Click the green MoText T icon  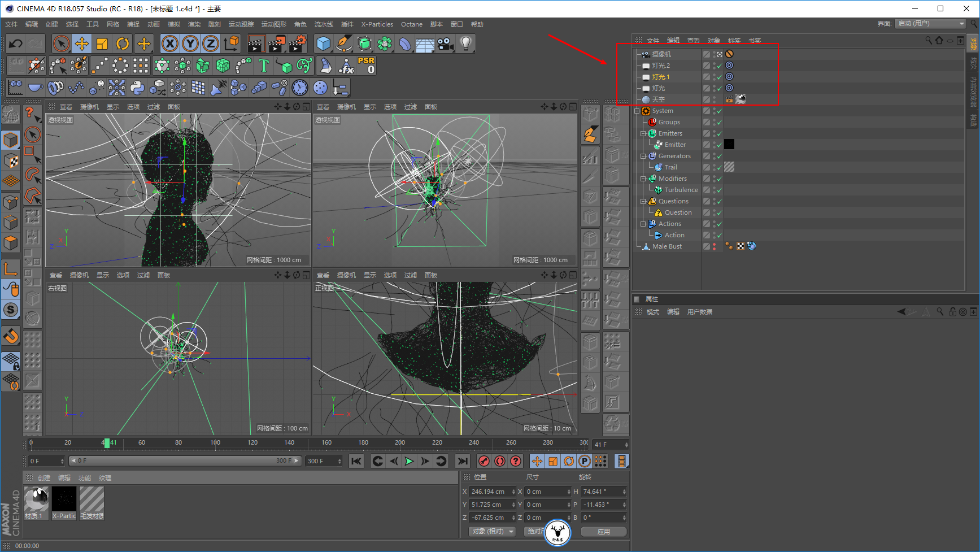point(264,66)
